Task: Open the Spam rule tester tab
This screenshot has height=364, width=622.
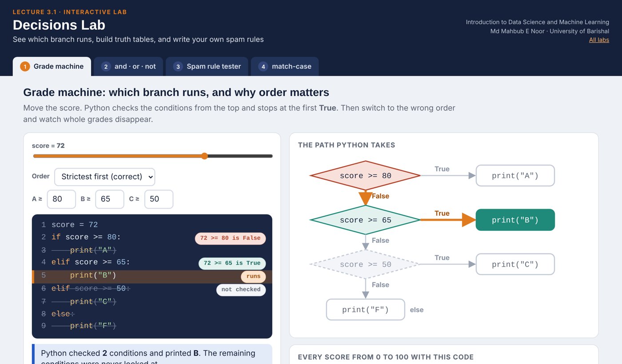Action: pos(207,67)
